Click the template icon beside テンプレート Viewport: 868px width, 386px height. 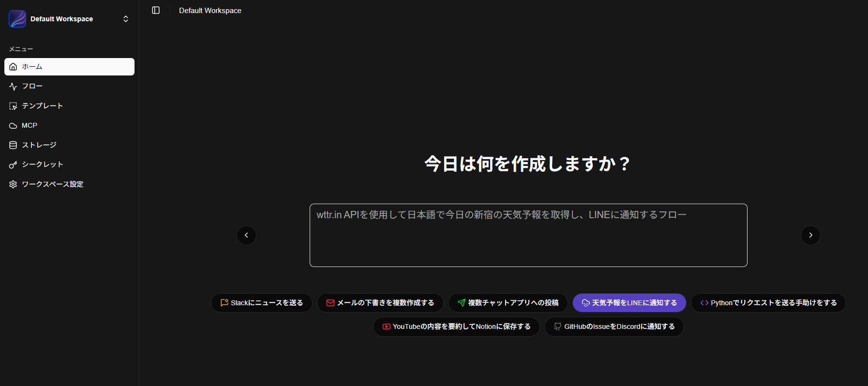coord(13,106)
